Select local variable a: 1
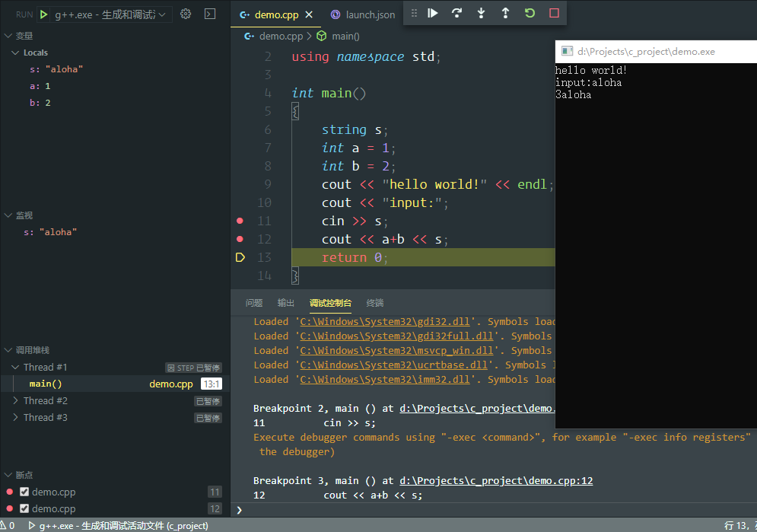This screenshot has width=757, height=532. click(40, 87)
